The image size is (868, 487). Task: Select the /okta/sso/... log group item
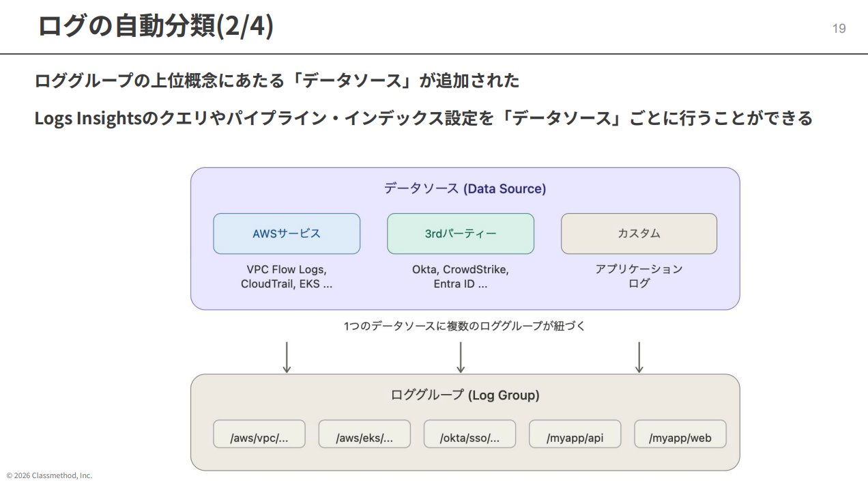469,433
